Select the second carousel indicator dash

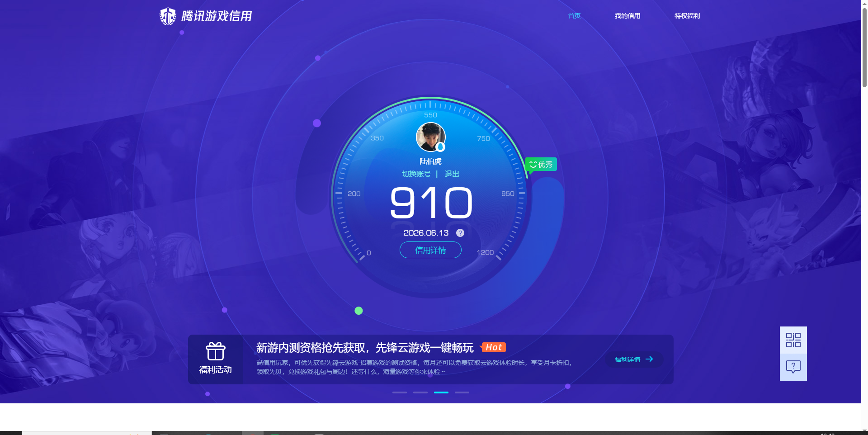click(420, 392)
